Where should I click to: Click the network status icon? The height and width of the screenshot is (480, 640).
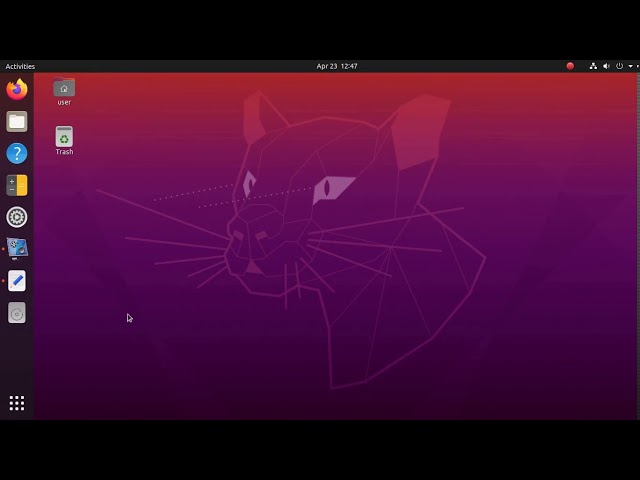(593, 66)
